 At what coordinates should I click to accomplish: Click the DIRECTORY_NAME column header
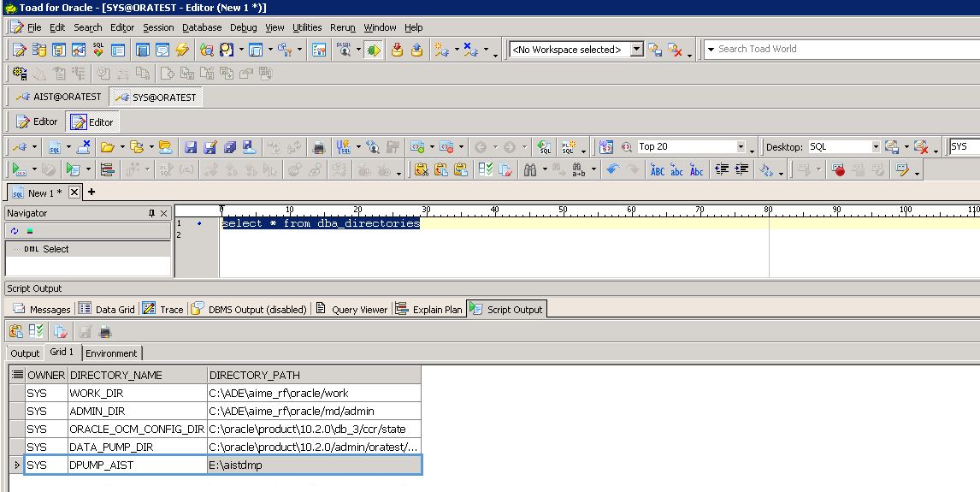pyautogui.click(x=138, y=375)
